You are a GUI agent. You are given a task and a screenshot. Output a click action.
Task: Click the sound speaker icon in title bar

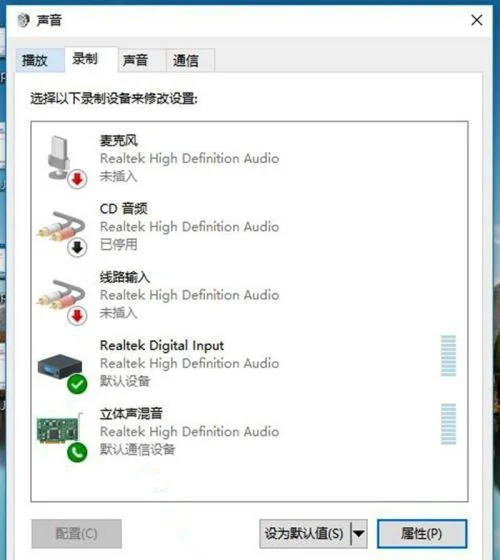[24, 20]
